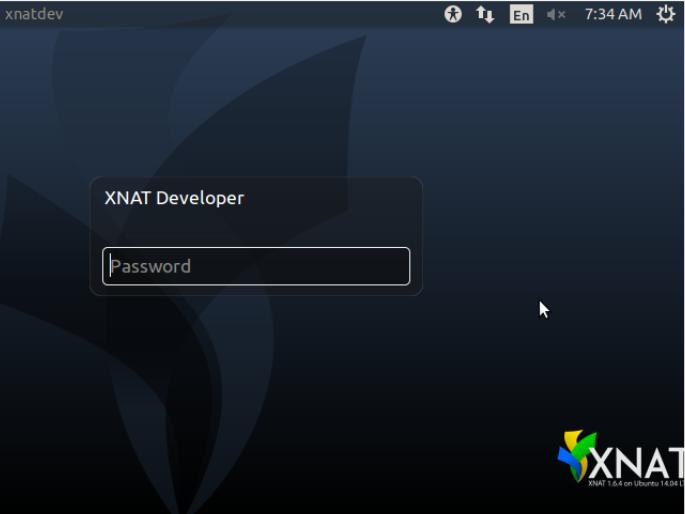This screenshot has width=685, height=514.
Task: Open the power and session gear menu
Action: pyautogui.click(x=665, y=14)
